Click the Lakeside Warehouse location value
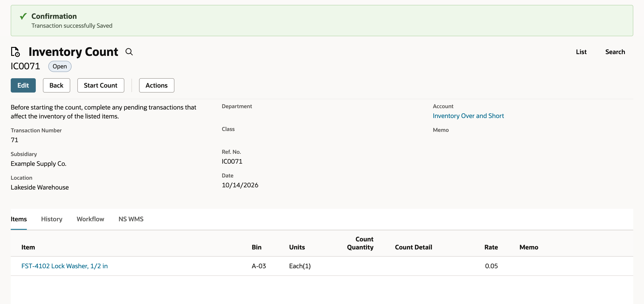 tap(40, 187)
